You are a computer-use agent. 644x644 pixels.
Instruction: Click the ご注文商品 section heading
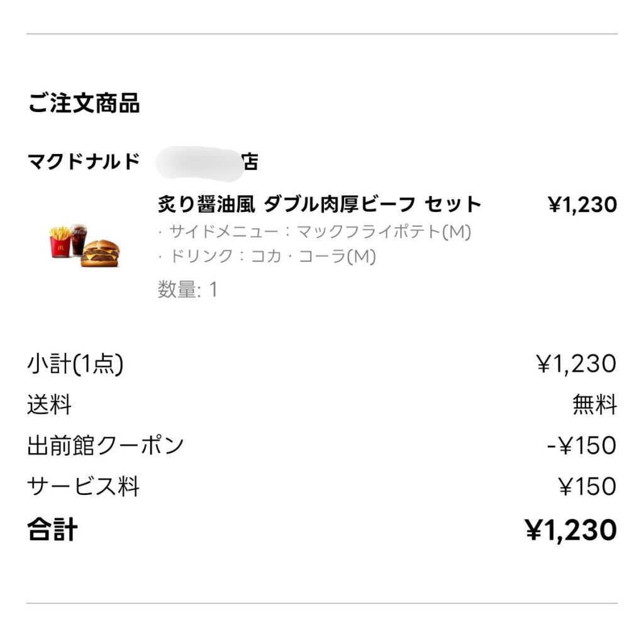(84, 104)
